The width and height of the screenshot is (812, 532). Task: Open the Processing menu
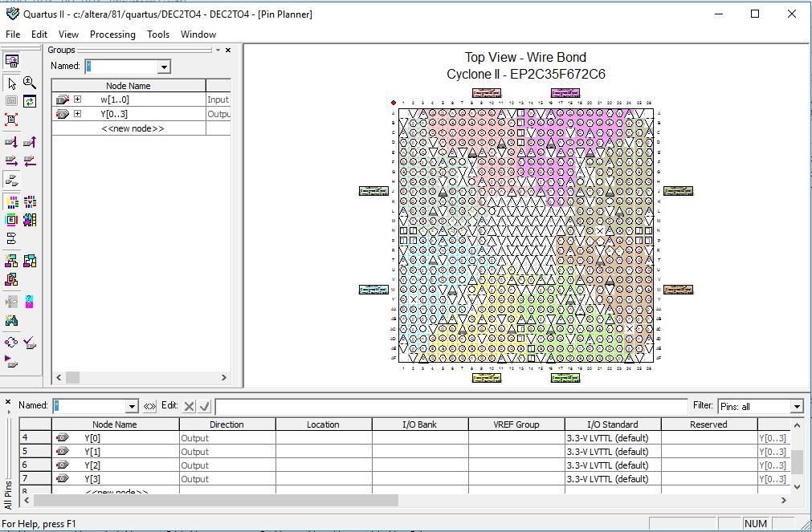(112, 35)
